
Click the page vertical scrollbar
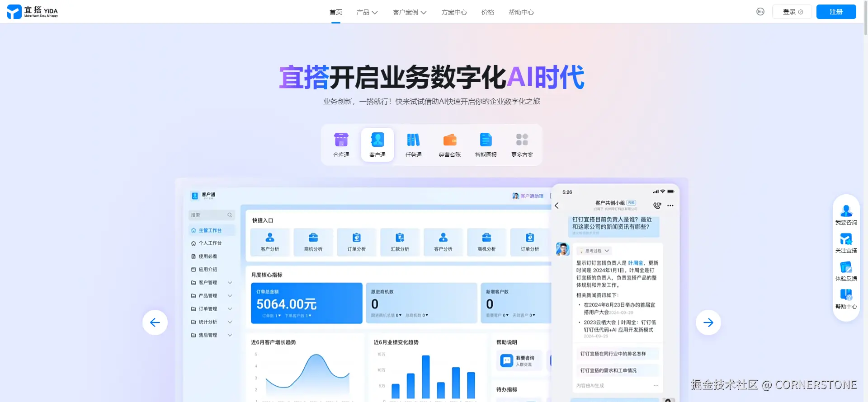865,18
